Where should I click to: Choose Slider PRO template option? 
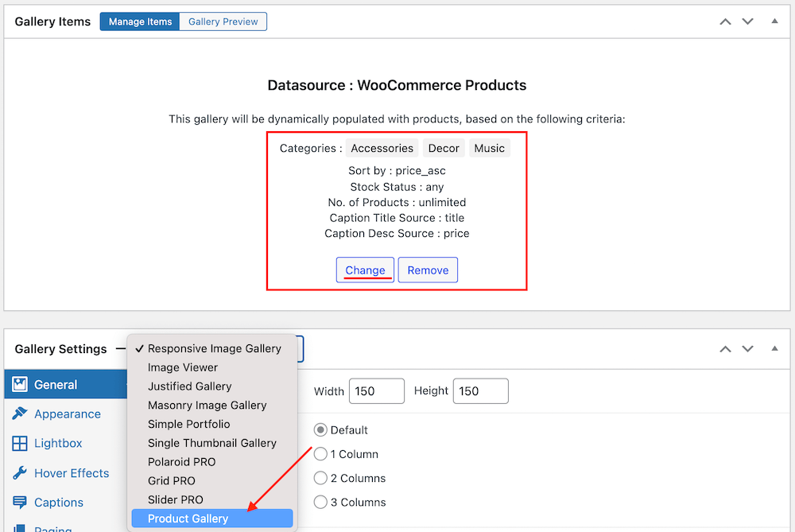tap(212, 499)
